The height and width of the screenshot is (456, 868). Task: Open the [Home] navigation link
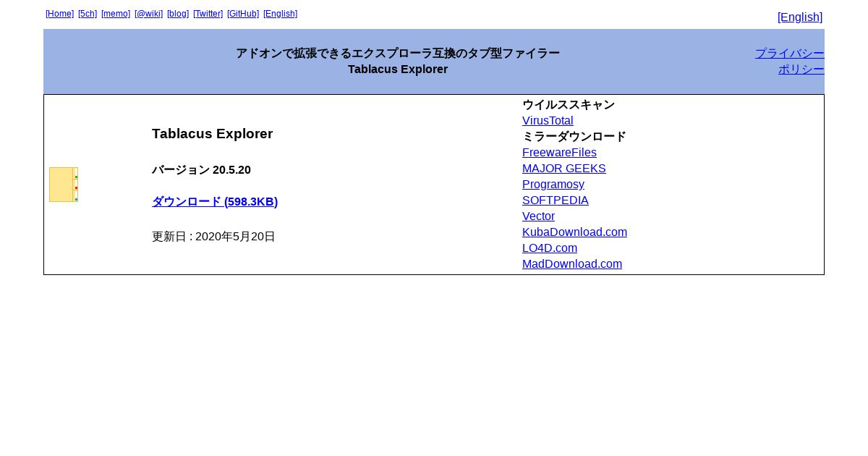[x=60, y=14]
